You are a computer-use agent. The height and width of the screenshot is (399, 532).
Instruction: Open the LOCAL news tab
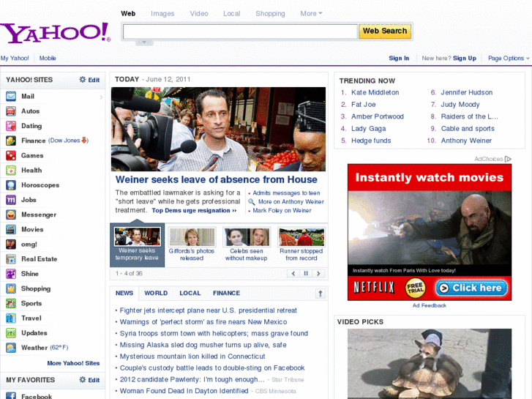[190, 293]
